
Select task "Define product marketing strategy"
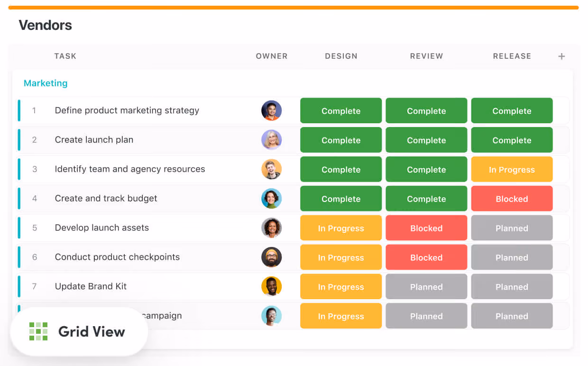tap(127, 110)
